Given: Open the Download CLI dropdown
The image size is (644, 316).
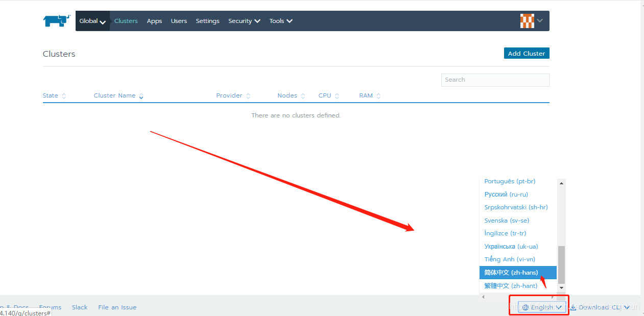Looking at the screenshot, I should (600, 307).
